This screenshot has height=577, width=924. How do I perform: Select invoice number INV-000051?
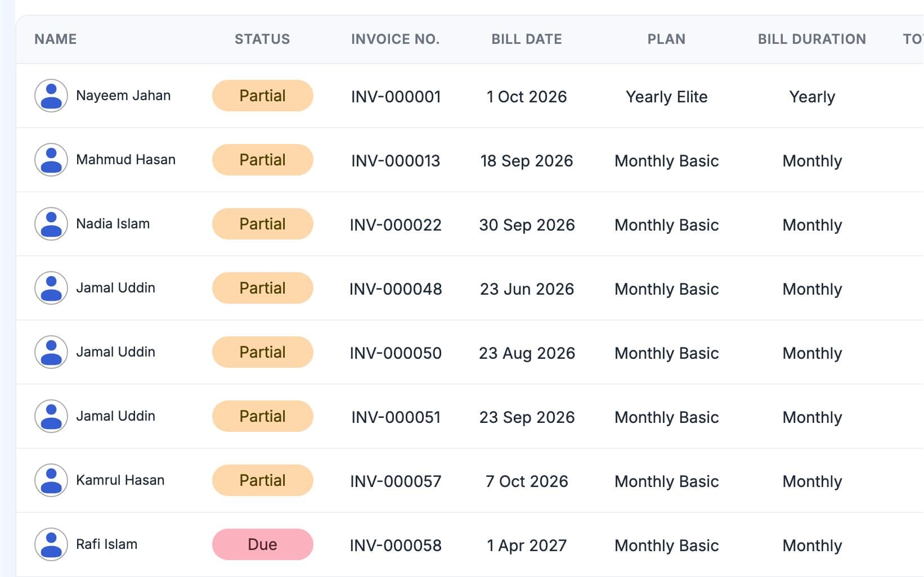click(x=396, y=417)
